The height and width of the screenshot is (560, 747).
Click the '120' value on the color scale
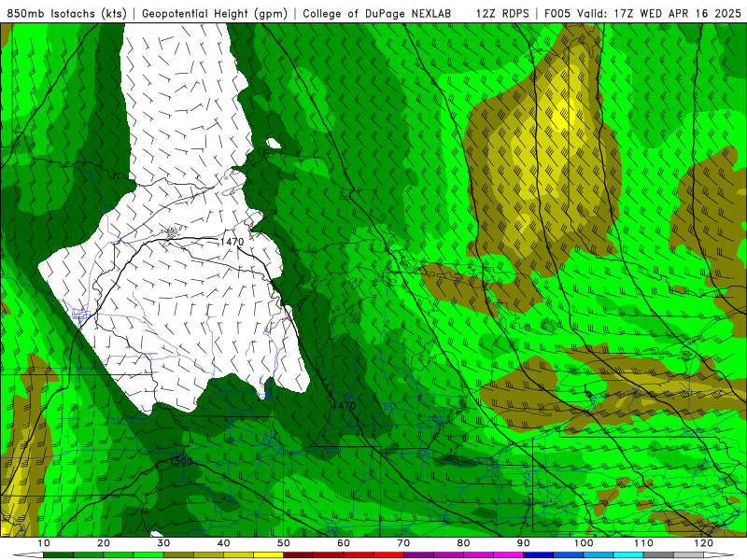(704, 543)
